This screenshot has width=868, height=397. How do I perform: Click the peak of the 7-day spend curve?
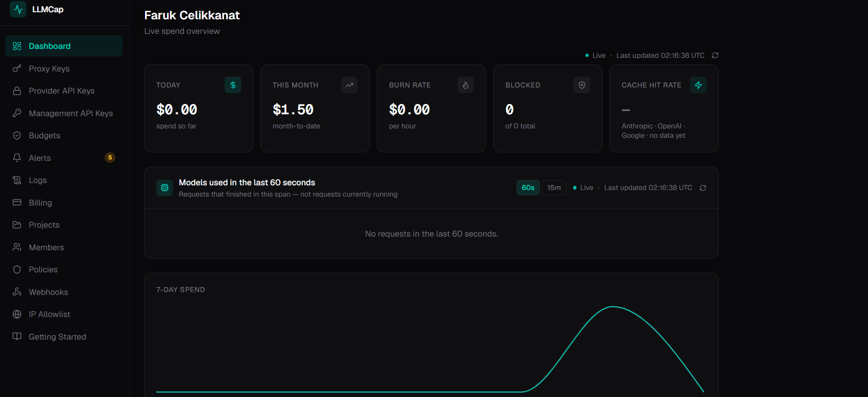(613, 307)
